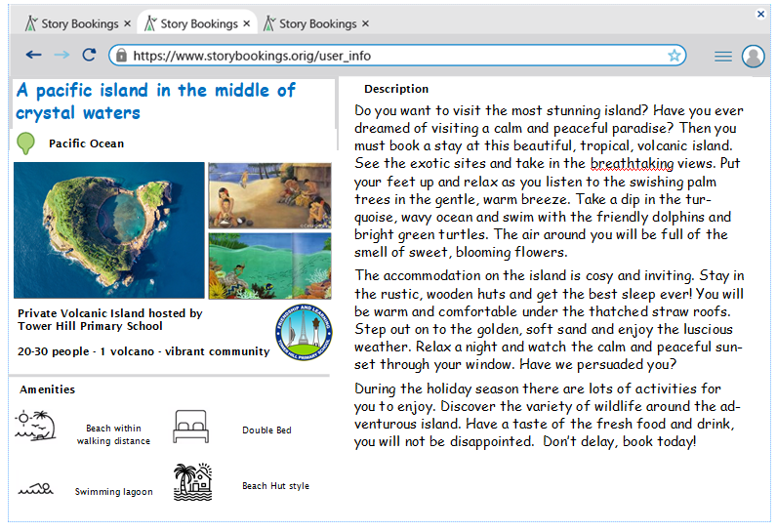Click the 'Don't delay, book today!' sentence

[620, 441]
